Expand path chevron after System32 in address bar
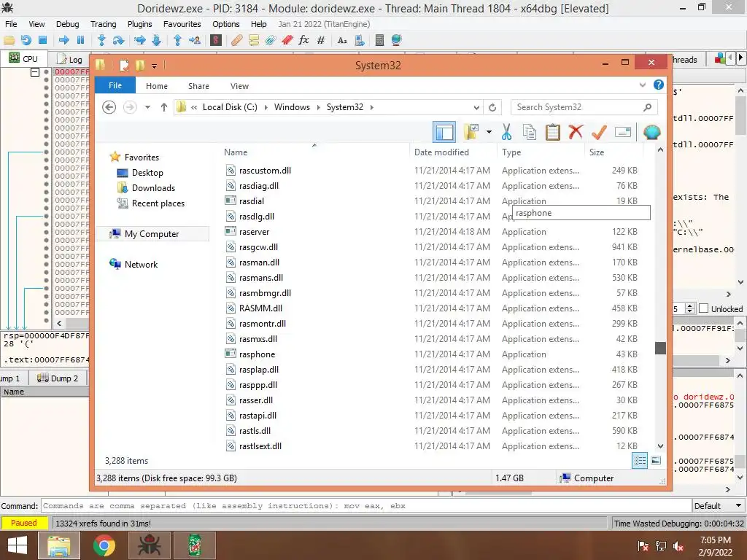Image resolution: width=747 pixels, height=560 pixels. click(x=371, y=108)
